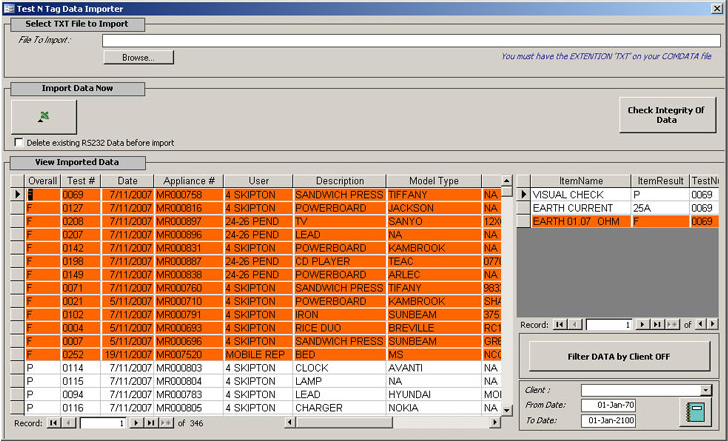Add new record in item results navigator
728x441 pixels.
[672, 324]
